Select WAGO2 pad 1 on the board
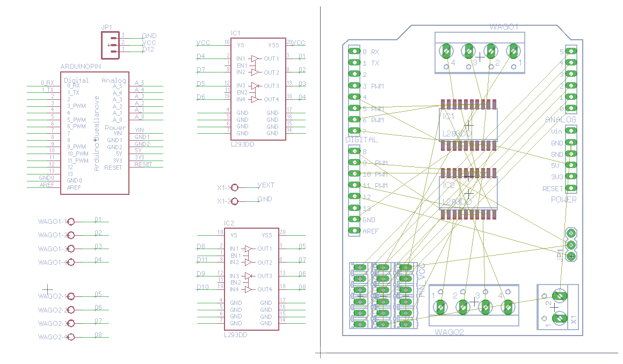 click(x=440, y=307)
